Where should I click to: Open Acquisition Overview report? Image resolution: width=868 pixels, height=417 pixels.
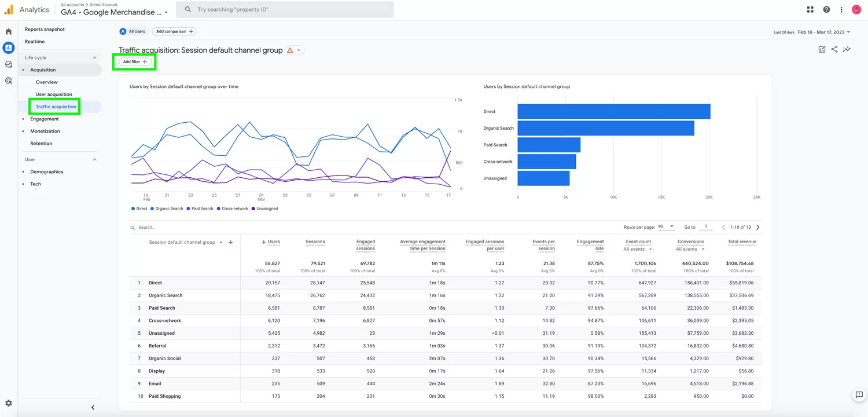coord(47,82)
